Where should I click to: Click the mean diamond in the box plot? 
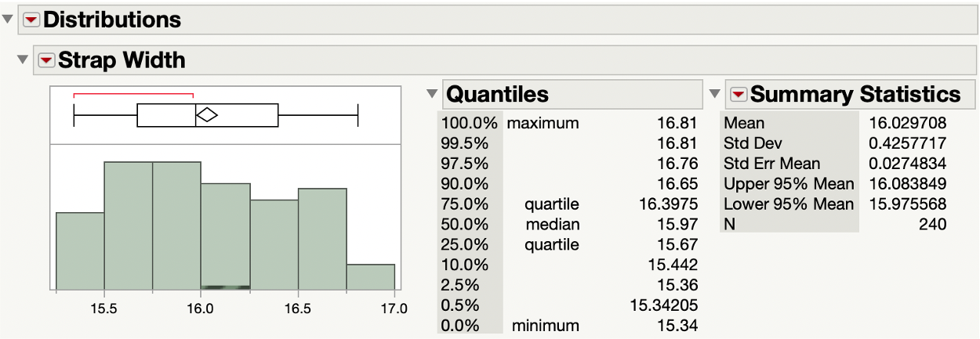tap(207, 115)
